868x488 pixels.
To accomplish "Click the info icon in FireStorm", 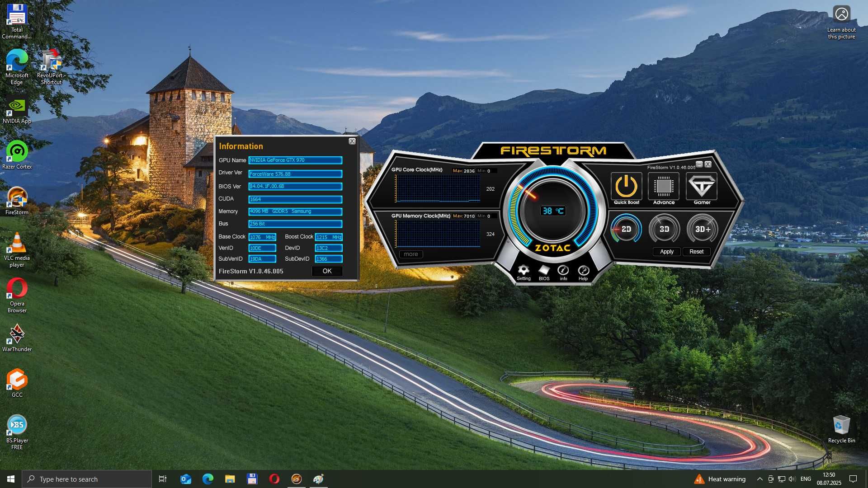I will point(563,272).
